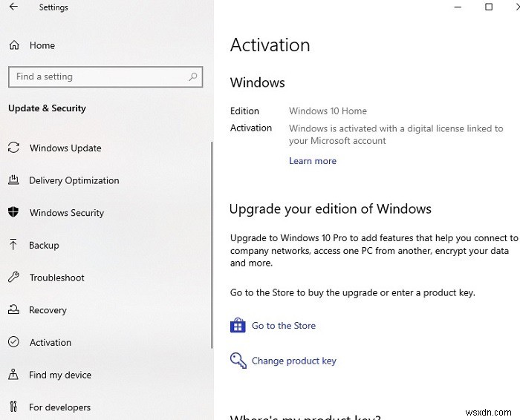Image resolution: width=520 pixels, height=420 pixels.
Task: Click the Troubleshoot wrench icon
Action: tap(13, 277)
